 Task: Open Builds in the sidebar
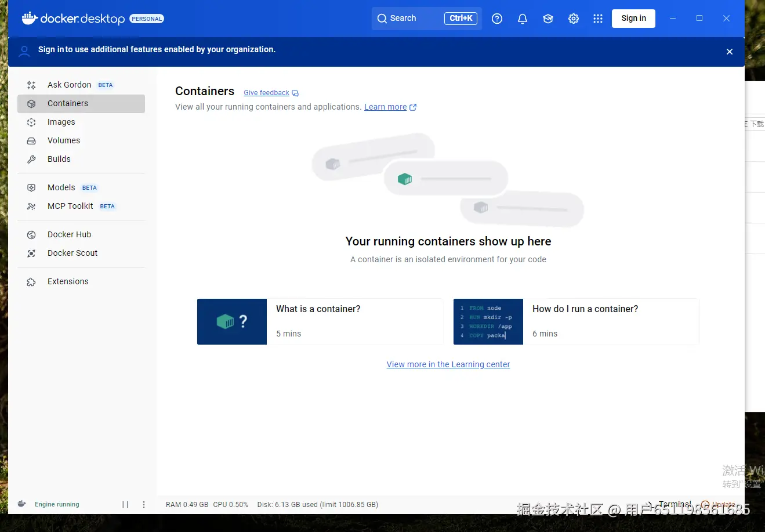[81, 159]
